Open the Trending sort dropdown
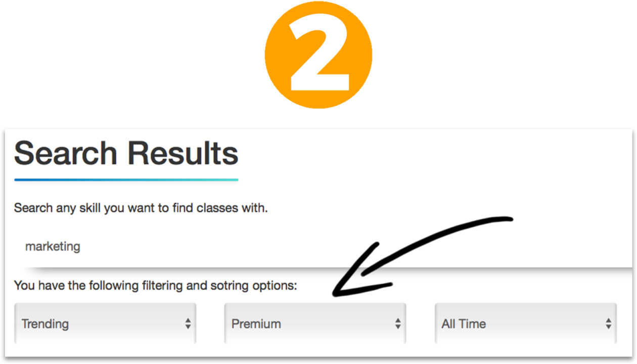637x364 pixels. coord(105,324)
